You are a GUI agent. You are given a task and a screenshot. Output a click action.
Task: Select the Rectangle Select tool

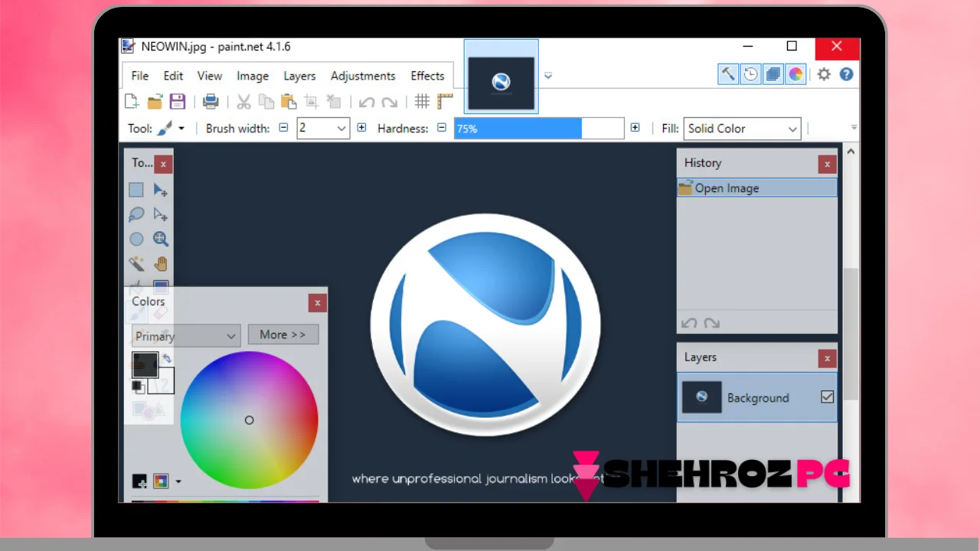pos(136,190)
